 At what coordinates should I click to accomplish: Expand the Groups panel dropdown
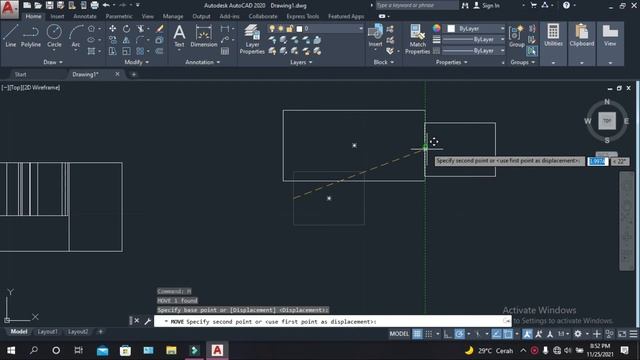click(x=522, y=62)
